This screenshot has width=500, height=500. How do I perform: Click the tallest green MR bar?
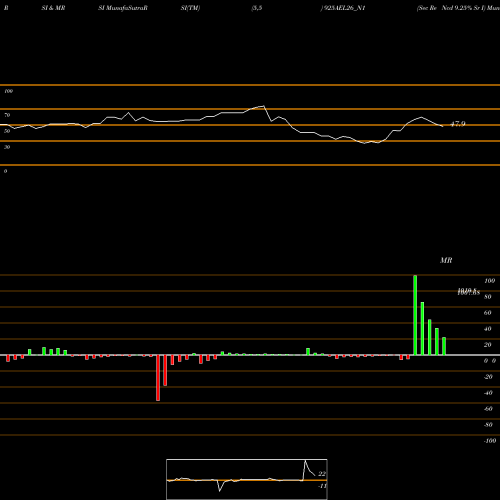click(x=415, y=315)
